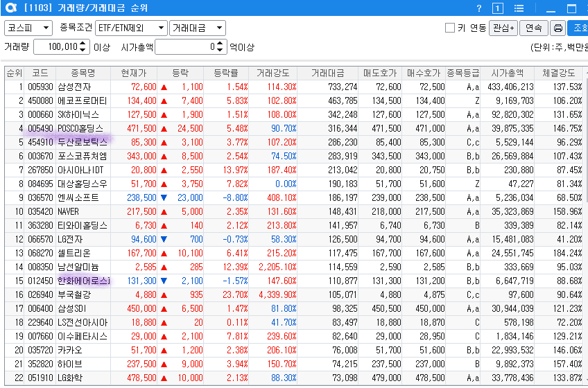Select the POSCO홀딩스 row

pyautogui.click(x=294, y=129)
